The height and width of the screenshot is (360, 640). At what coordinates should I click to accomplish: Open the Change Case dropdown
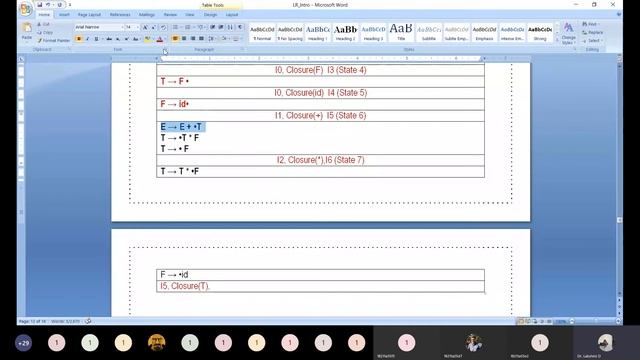[136, 39]
